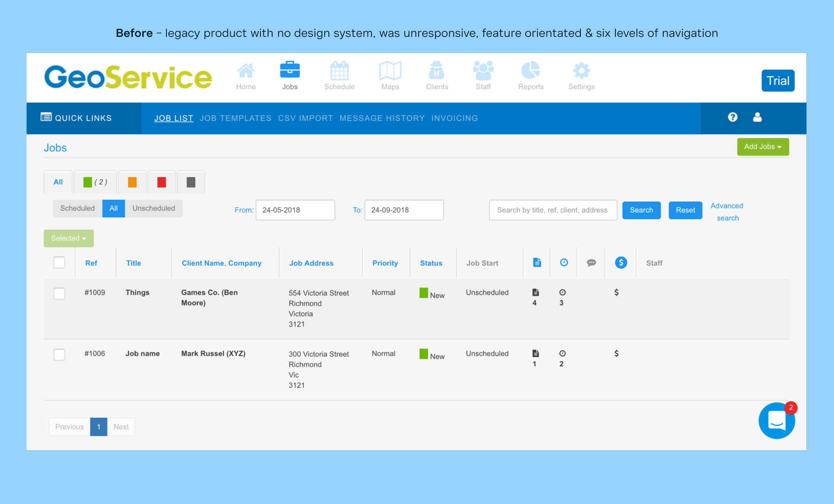Image resolution: width=834 pixels, height=504 pixels.
Task: Click the Reset button
Action: (685, 210)
